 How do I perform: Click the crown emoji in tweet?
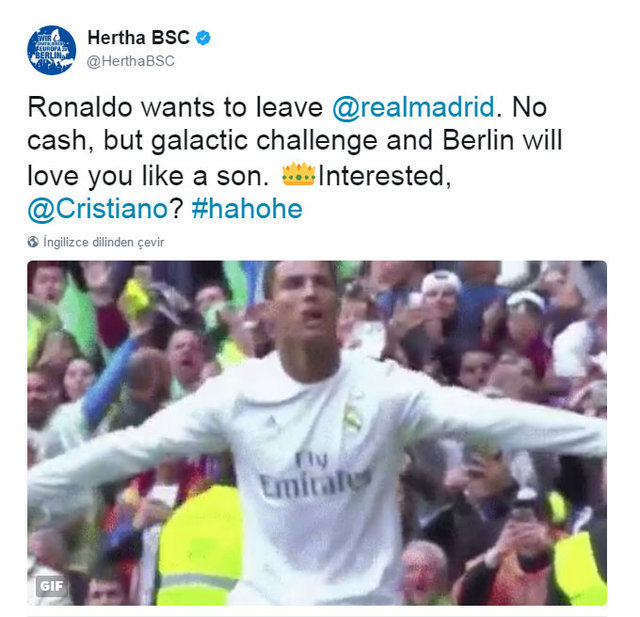coord(298,174)
